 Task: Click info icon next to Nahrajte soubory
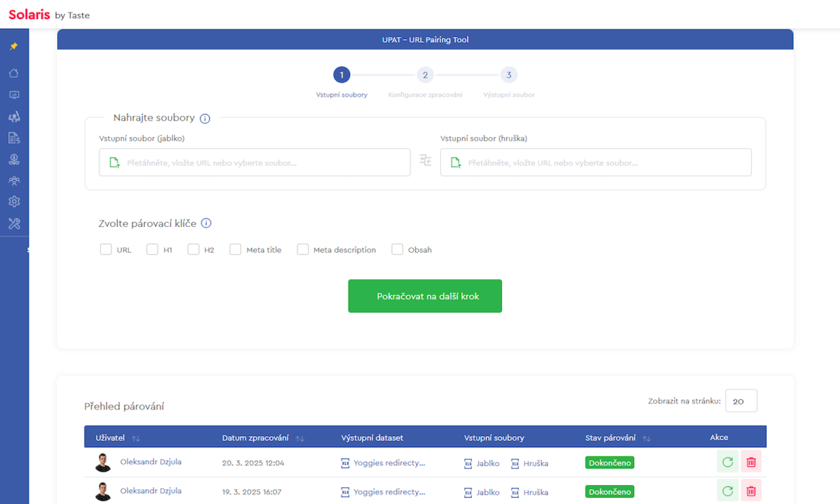pyautogui.click(x=205, y=119)
